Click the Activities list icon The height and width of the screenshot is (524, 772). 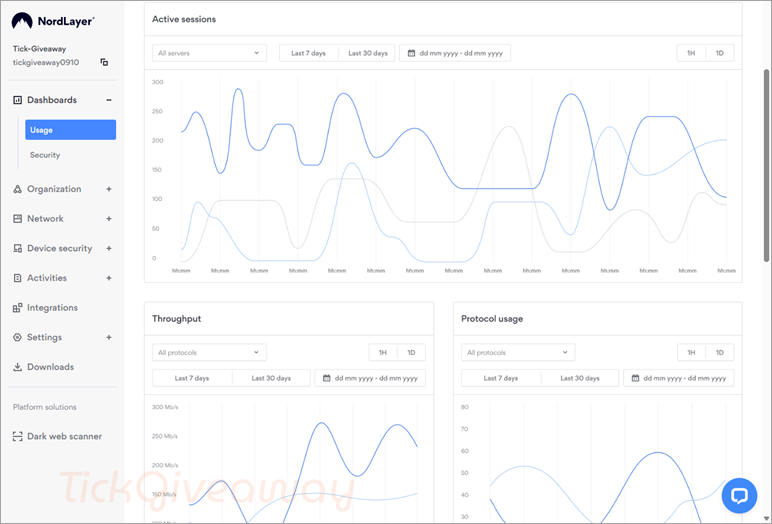click(x=18, y=278)
